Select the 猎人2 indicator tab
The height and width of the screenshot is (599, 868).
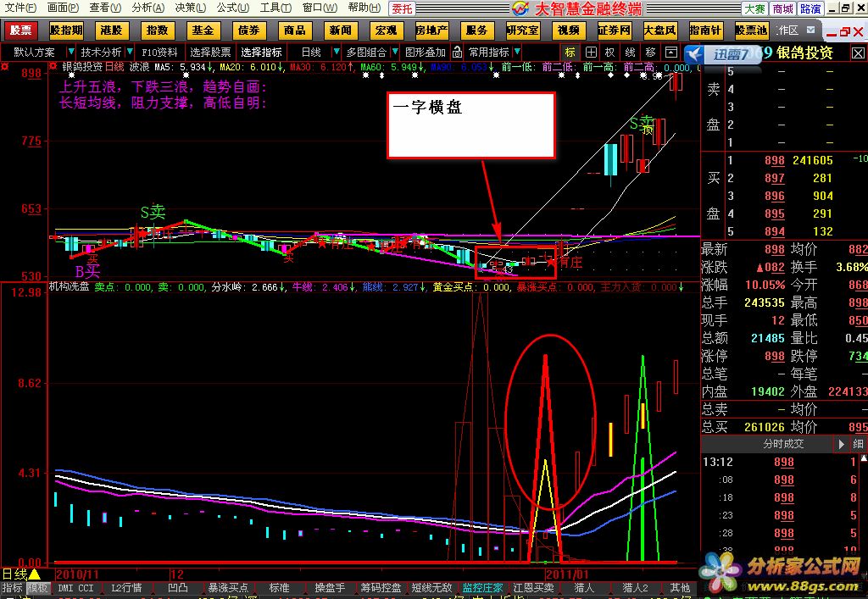[635, 587]
